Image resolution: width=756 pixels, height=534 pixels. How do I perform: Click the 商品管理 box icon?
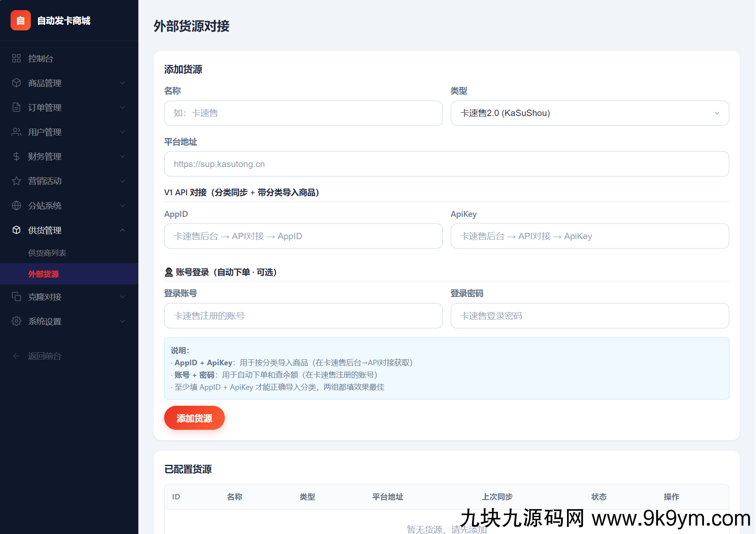16,83
